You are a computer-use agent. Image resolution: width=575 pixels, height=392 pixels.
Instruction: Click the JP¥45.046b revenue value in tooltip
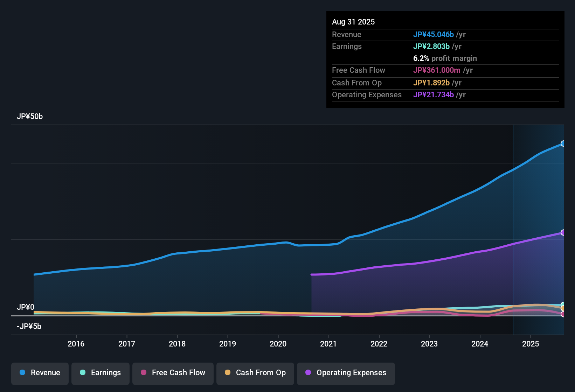433,34
